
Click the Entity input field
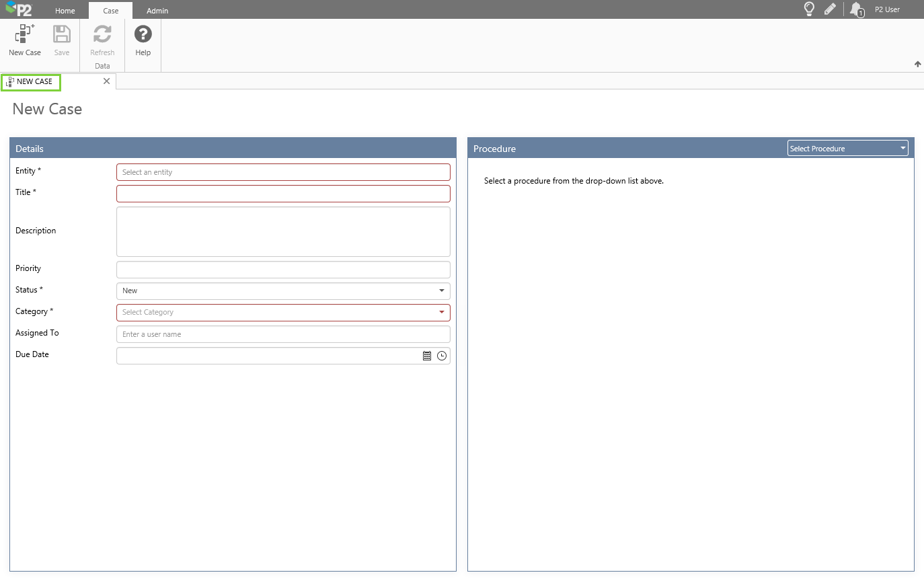pos(283,172)
